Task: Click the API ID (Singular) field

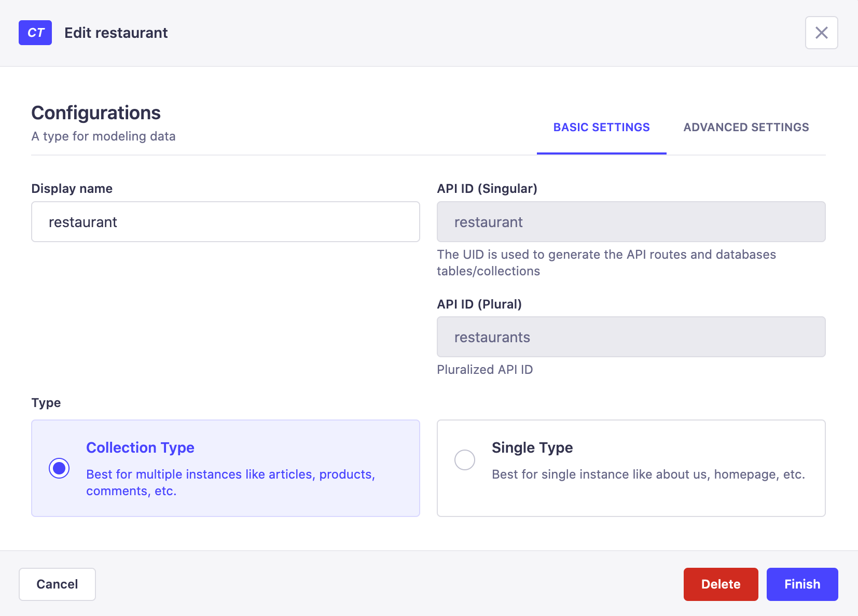Action: (631, 221)
